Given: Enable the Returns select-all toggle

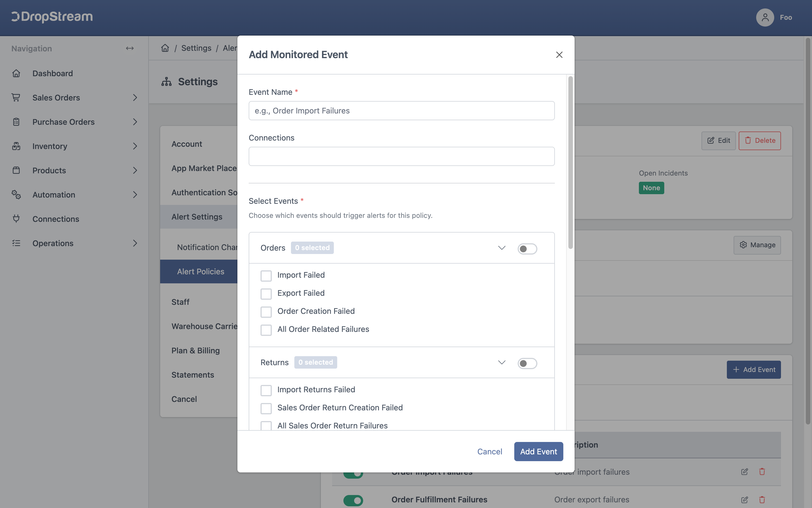Looking at the screenshot, I should [x=527, y=364].
